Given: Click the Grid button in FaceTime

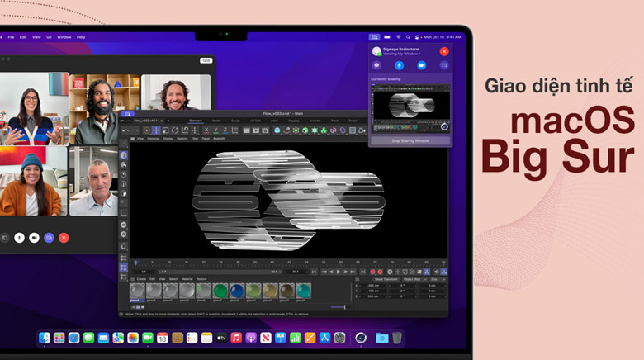Looking at the screenshot, I should [x=206, y=60].
